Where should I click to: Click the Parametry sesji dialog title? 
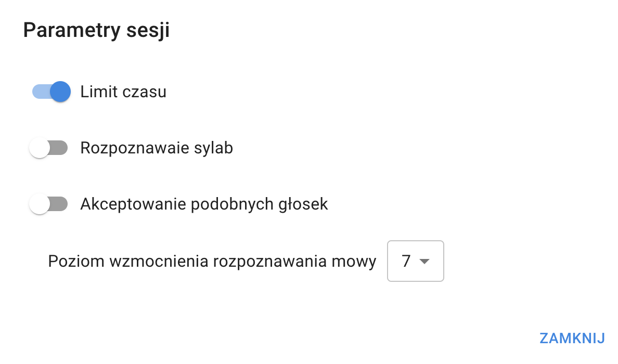tap(96, 30)
